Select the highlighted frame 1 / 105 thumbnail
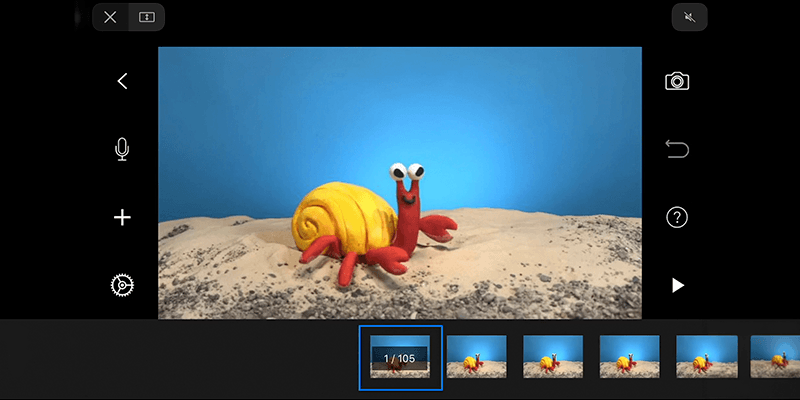 pos(401,358)
